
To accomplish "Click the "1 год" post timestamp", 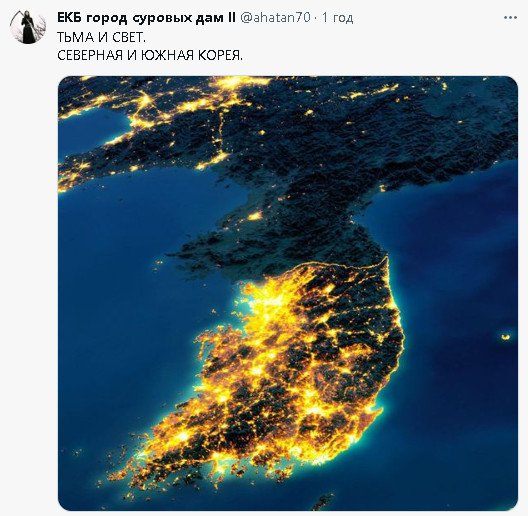I will 337,18.
